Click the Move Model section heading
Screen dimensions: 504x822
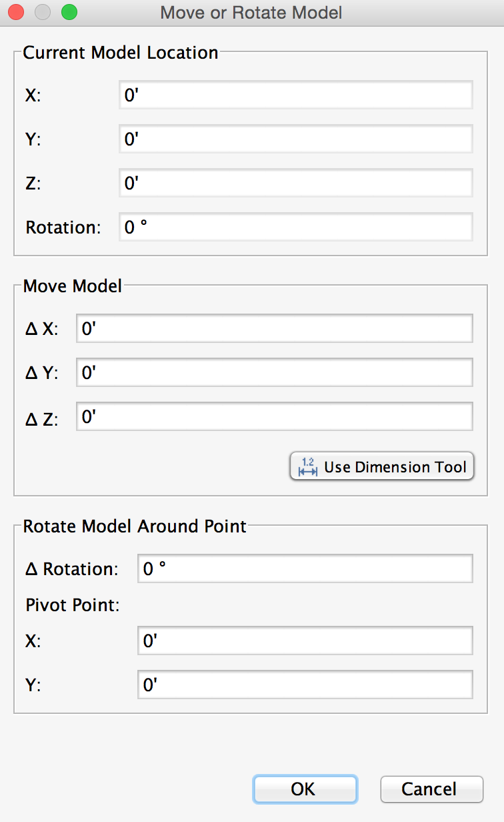click(x=72, y=286)
